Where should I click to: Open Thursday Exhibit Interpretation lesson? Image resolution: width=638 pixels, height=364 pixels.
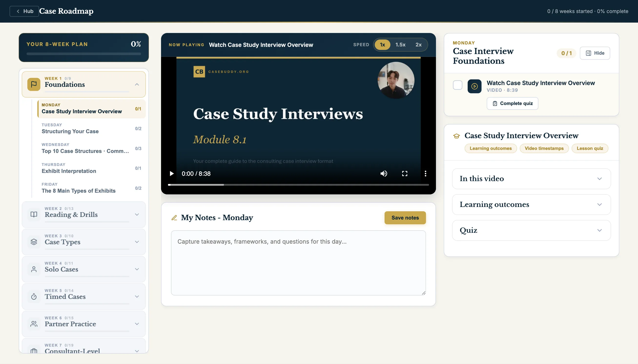[92, 168]
